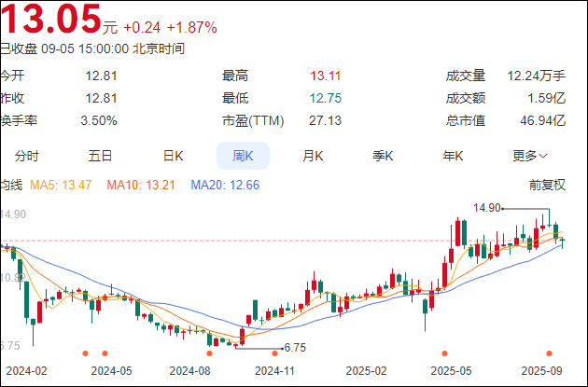Click the orange event dot above 2025-09
Image resolution: width=588 pixels, height=387 pixels.
point(550,353)
